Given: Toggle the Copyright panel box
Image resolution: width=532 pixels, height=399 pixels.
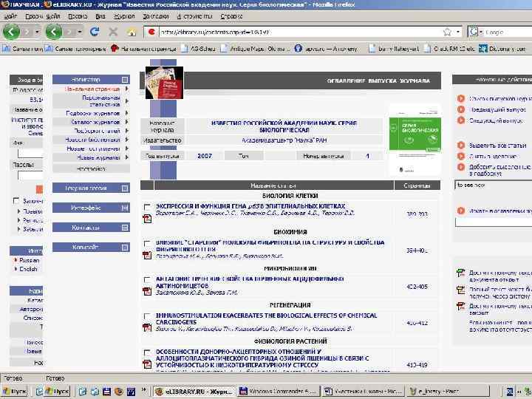Looking at the screenshot, I should pos(125,247).
